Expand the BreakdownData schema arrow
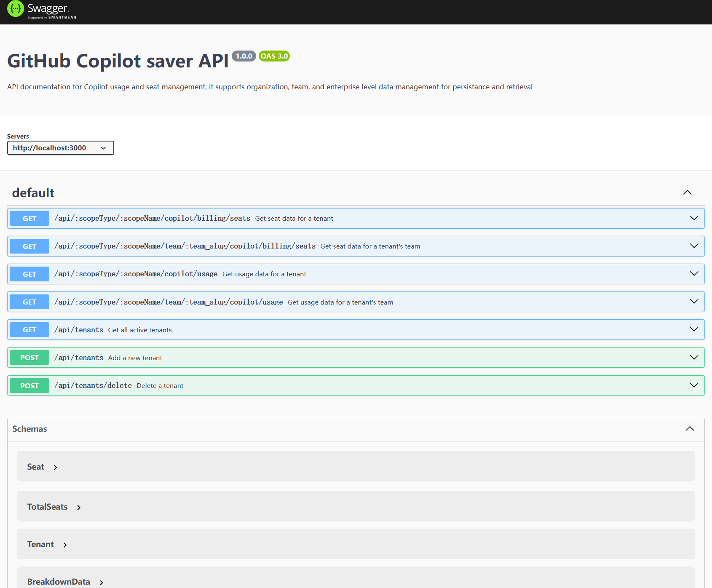The height and width of the screenshot is (588, 712). [x=102, y=583]
